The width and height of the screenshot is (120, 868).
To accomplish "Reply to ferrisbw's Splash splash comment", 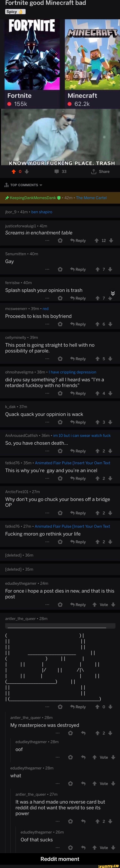I will (78, 298).
